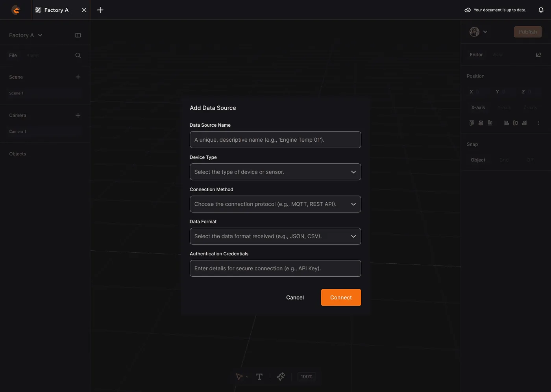Select Scene 1 in the list
551x392 pixels.
pyautogui.click(x=45, y=93)
